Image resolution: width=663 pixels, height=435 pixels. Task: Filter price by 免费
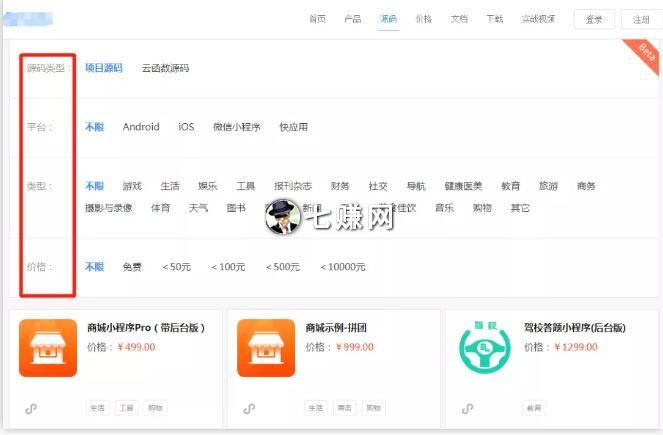132,267
